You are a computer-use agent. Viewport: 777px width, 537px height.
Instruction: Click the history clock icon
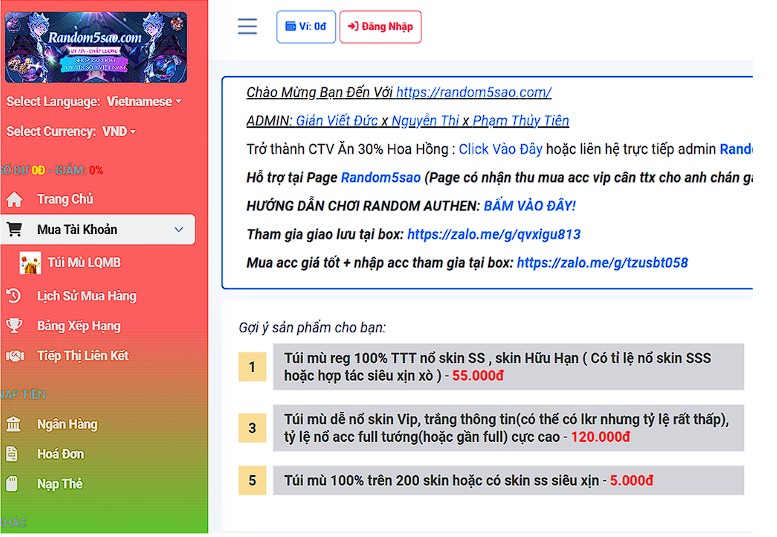coord(13,296)
